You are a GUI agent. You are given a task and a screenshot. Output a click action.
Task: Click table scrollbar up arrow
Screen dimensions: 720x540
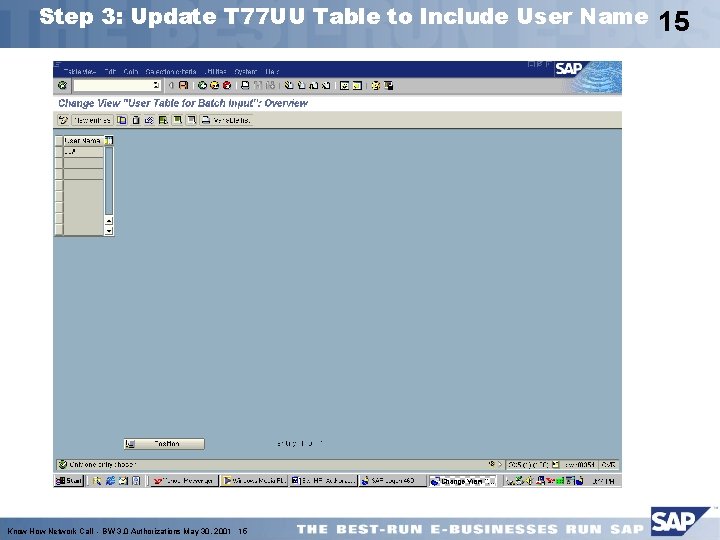[109, 221]
